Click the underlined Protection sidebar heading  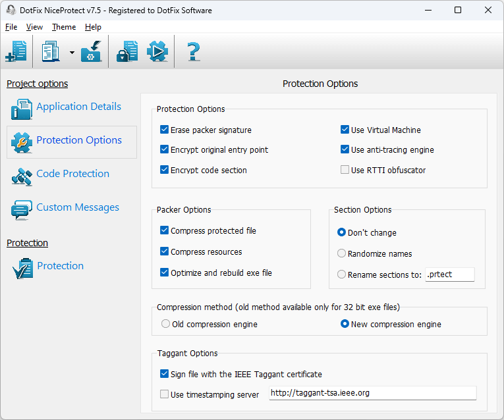[27, 243]
